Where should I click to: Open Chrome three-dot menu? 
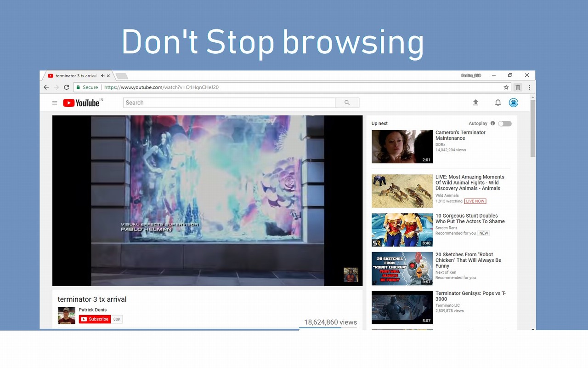click(x=530, y=87)
